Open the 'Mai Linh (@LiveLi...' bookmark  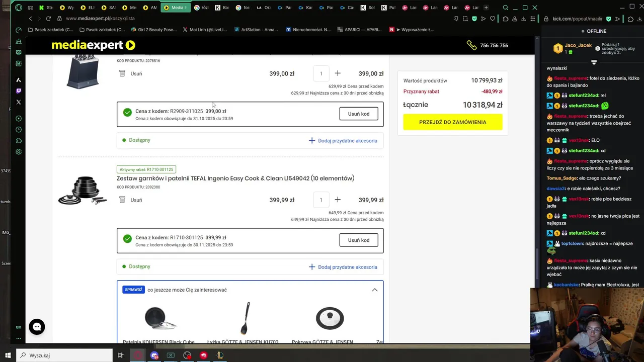[x=205, y=30]
